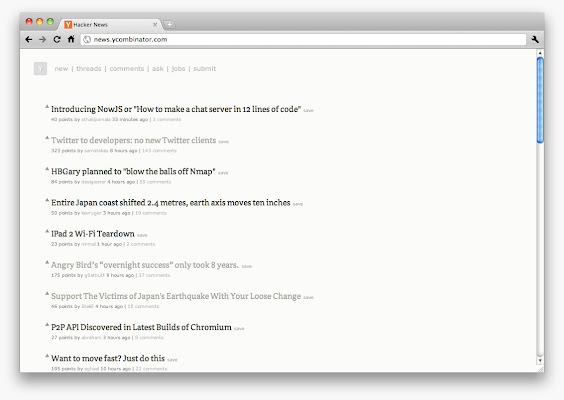Open the comments link under P2P API story

[149, 338]
